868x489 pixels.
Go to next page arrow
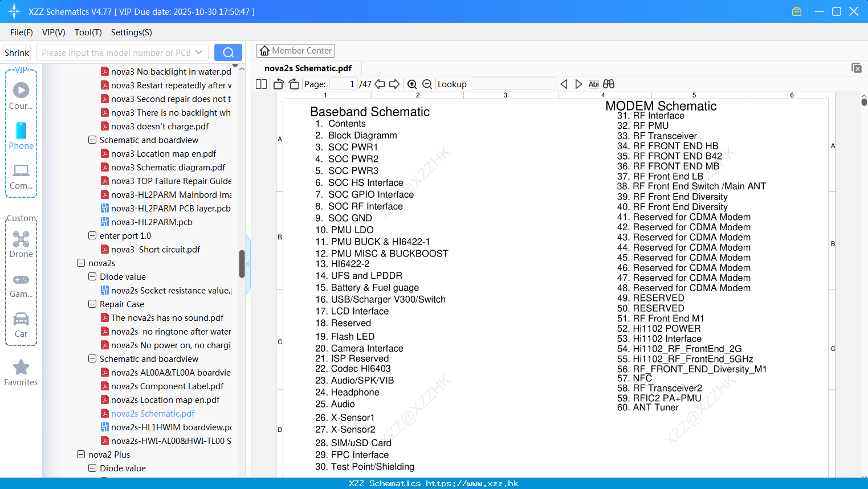(394, 84)
